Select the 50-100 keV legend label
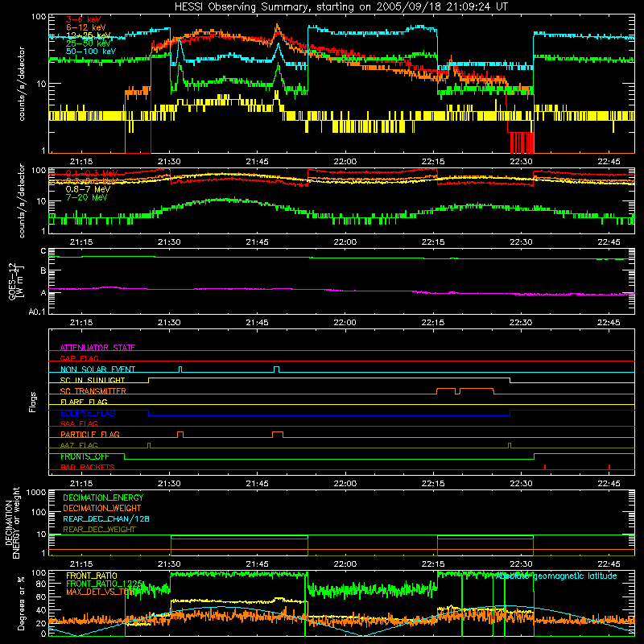644x644 pixels. pyautogui.click(x=91, y=52)
